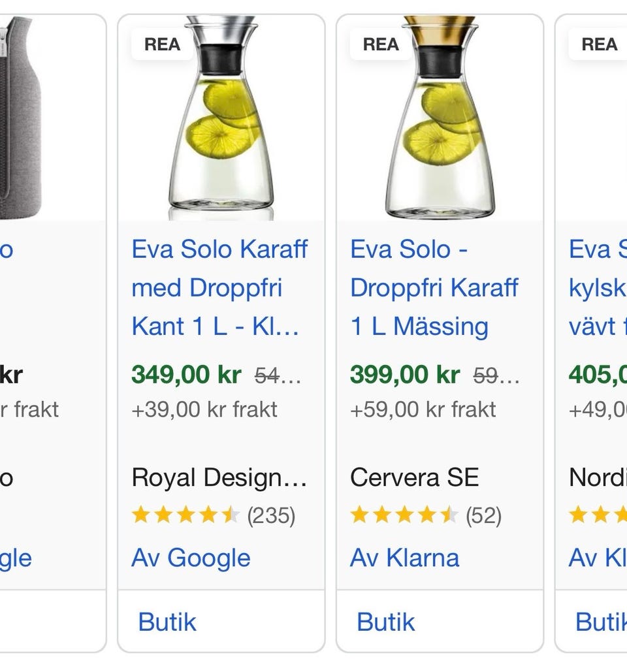Viewport: 627px width, 672px height.
Task: Click the REA badge on the rightmost card
Action: [599, 44]
